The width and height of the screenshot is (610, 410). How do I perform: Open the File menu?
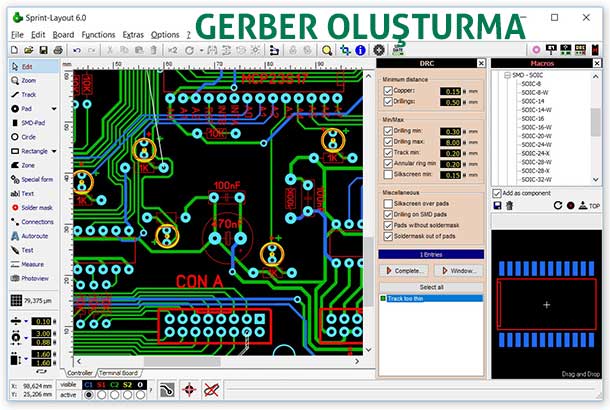pos(17,35)
